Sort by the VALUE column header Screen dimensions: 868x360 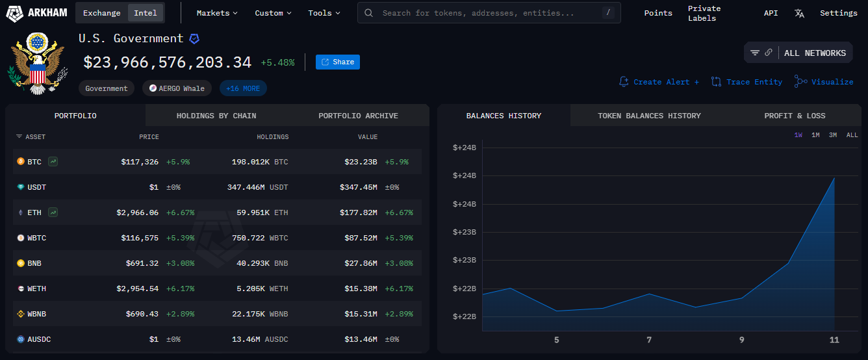[368, 137]
